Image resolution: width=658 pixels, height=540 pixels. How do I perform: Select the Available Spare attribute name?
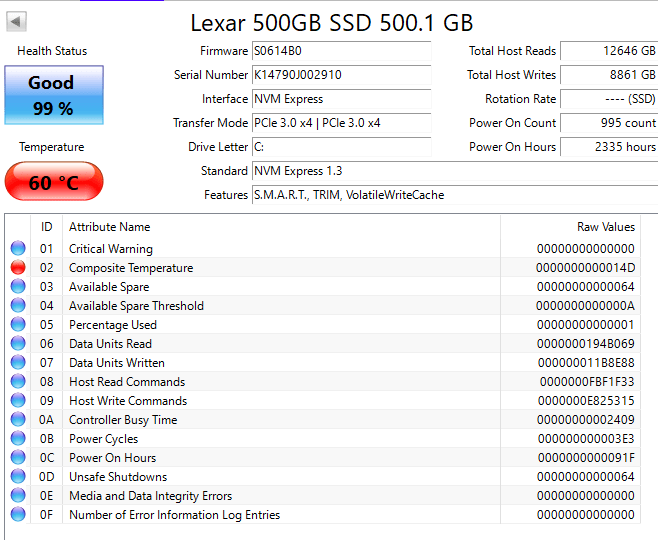[x=109, y=287]
